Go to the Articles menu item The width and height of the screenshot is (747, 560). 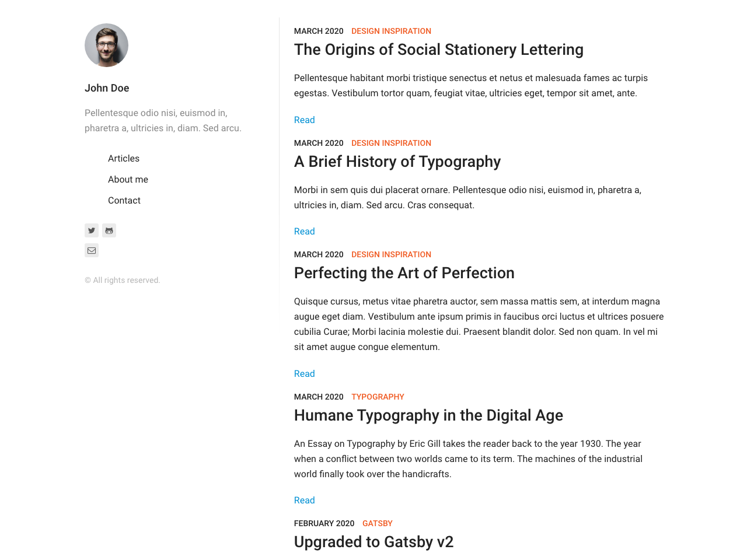coord(124,159)
